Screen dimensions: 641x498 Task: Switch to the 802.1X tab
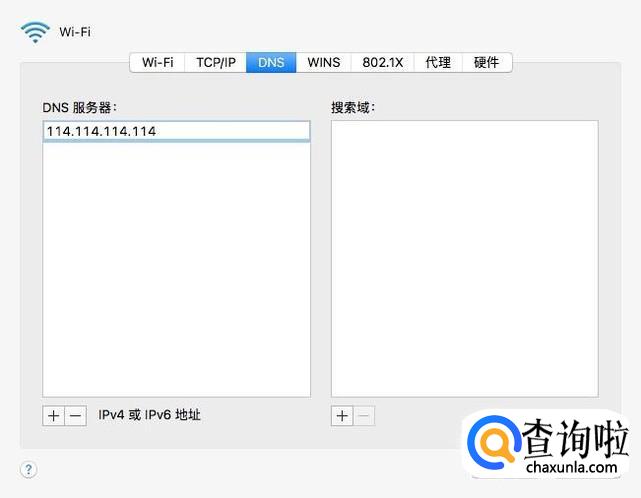click(x=382, y=63)
